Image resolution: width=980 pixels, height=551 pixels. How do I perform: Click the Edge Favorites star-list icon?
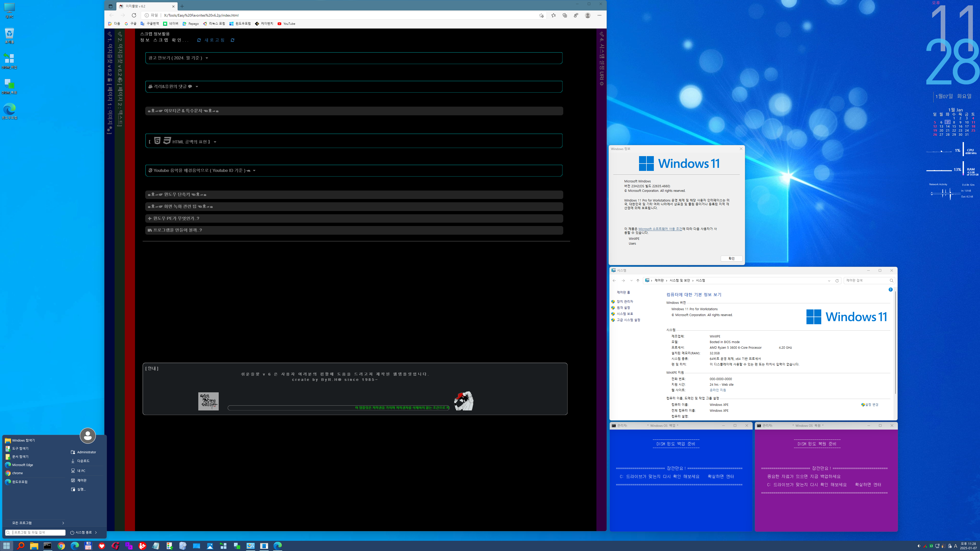click(x=553, y=15)
